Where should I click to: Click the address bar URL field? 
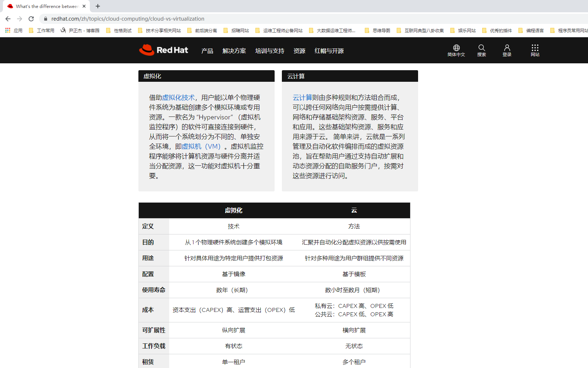tap(217, 19)
